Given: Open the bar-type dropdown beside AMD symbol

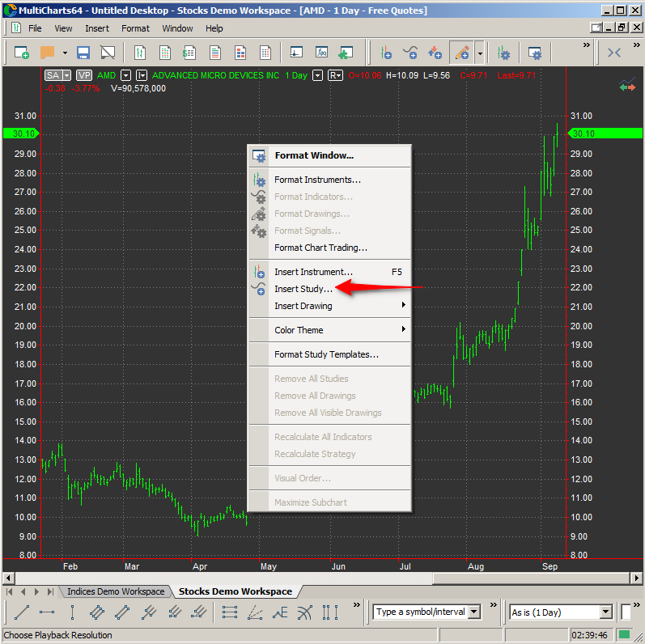Looking at the screenshot, I should [142, 75].
